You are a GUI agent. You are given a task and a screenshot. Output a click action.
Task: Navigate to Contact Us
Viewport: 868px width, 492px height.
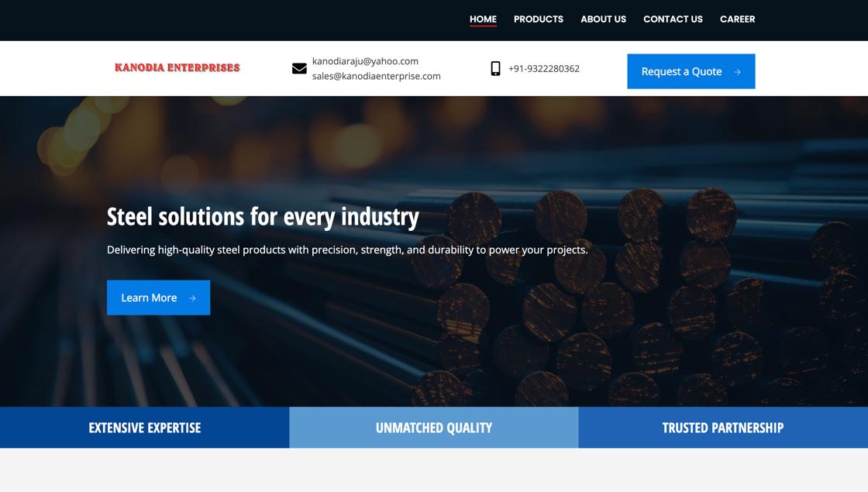[x=673, y=19]
